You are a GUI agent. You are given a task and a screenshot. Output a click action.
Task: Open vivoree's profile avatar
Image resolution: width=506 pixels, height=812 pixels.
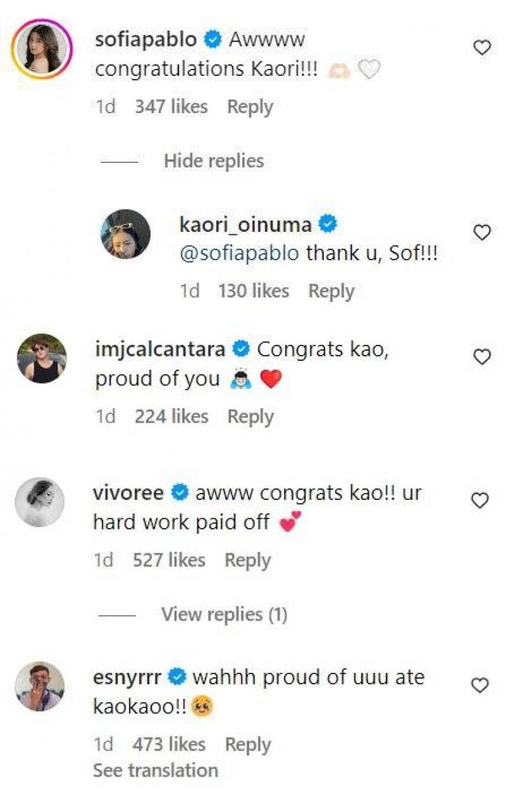(39, 502)
